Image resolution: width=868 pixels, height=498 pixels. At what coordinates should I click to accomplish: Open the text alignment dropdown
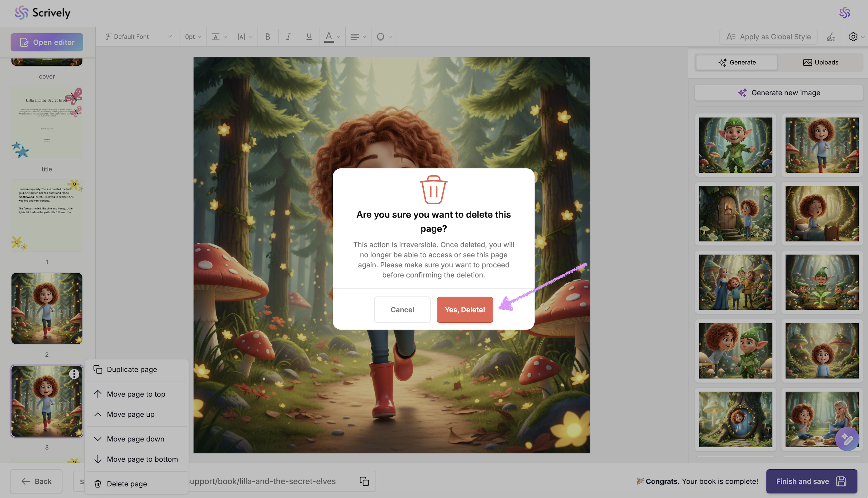(358, 37)
